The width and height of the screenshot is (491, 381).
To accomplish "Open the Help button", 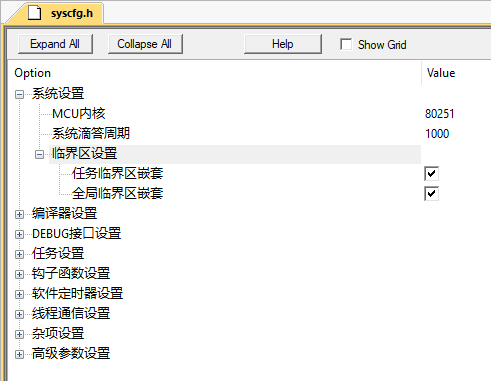I will tap(283, 44).
